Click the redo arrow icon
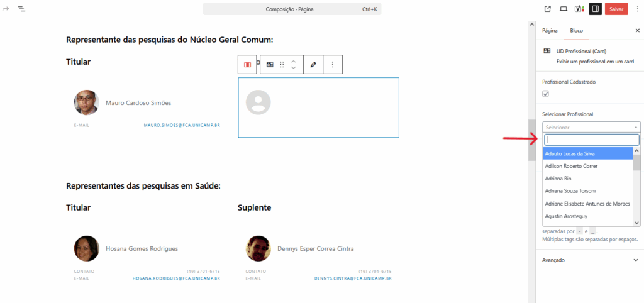 coord(6,9)
